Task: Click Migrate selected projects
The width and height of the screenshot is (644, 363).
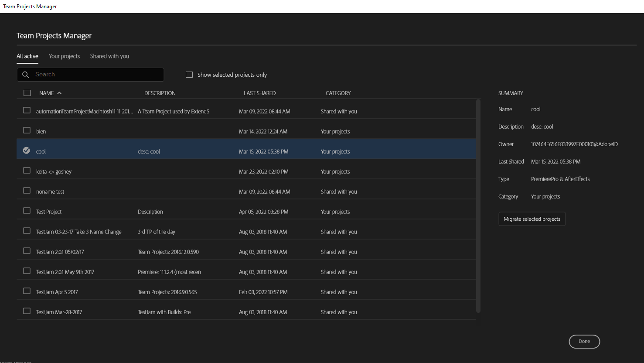Action: [x=532, y=219]
